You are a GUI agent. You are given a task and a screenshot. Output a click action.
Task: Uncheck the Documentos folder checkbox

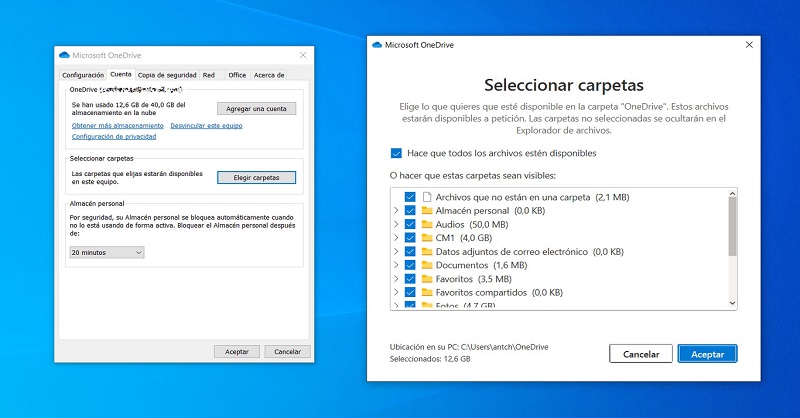coord(410,265)
